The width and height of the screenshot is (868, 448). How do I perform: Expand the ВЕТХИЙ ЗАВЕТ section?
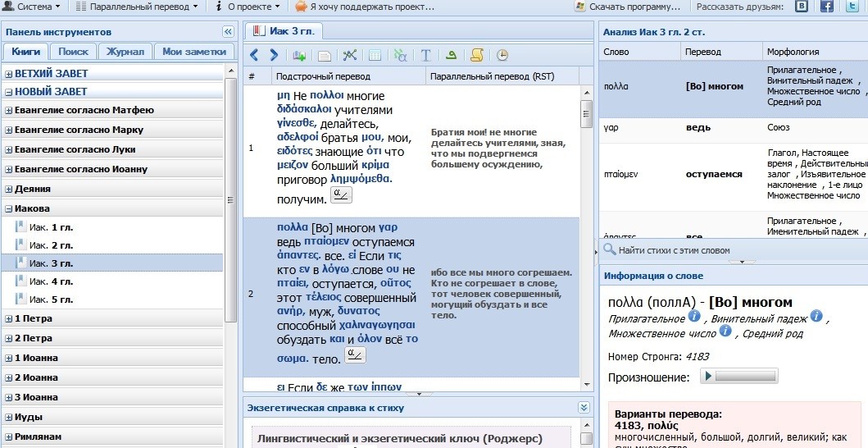pos(9,74)
